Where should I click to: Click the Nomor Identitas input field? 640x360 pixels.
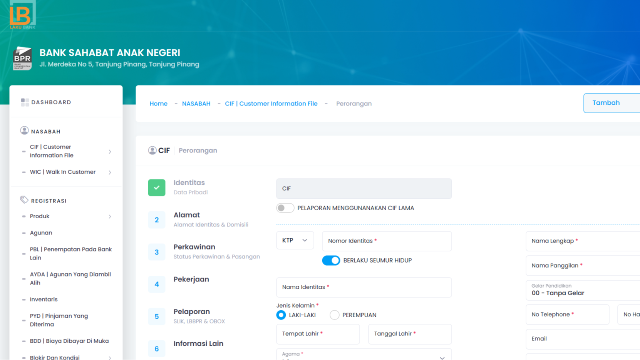point(387,241)
